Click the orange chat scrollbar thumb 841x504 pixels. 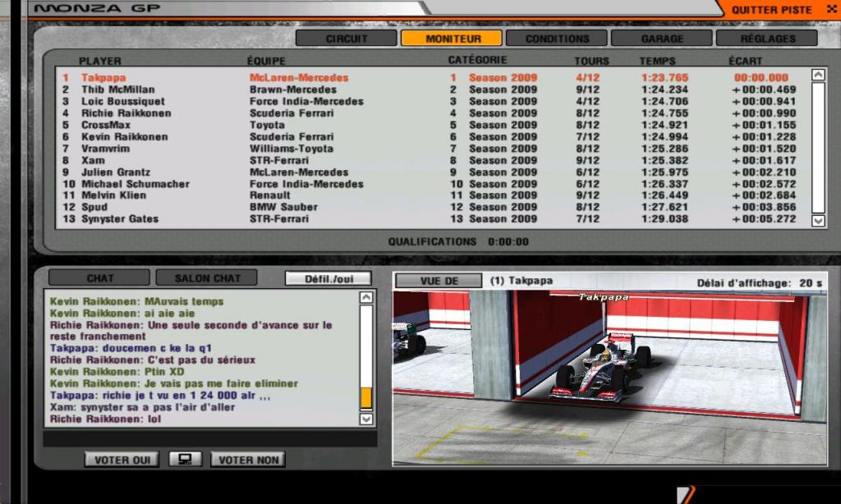point(365,398)
